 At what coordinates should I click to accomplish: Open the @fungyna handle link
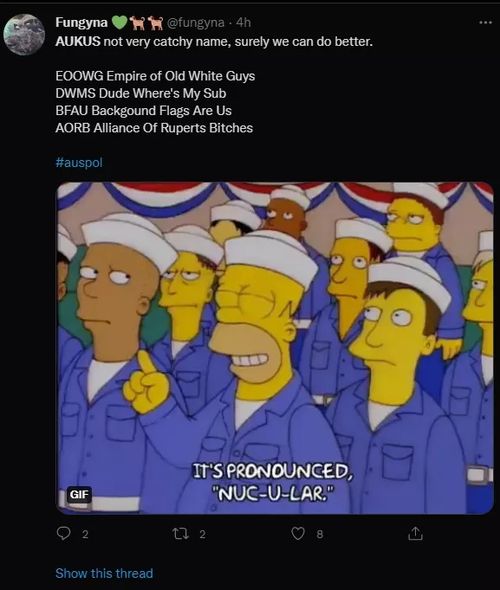[x=196, y=23]
